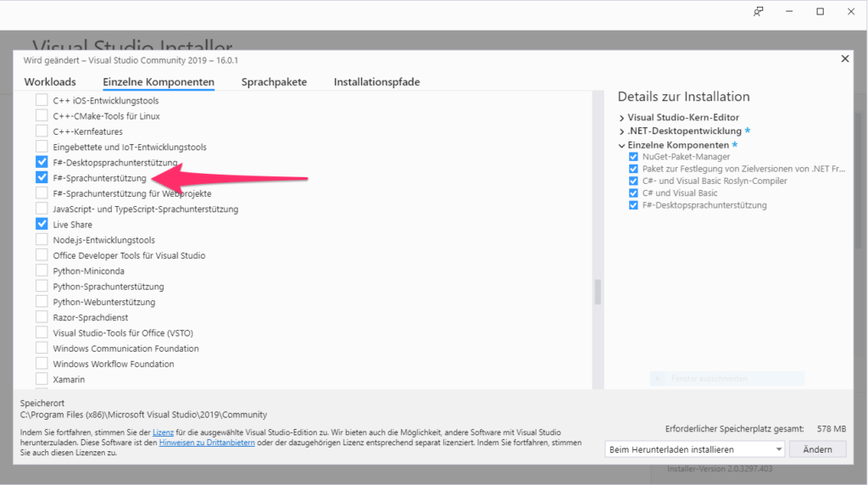Expand Visual Studio-Kern-Editor details
868x485 pixels.
click(621, 118)
